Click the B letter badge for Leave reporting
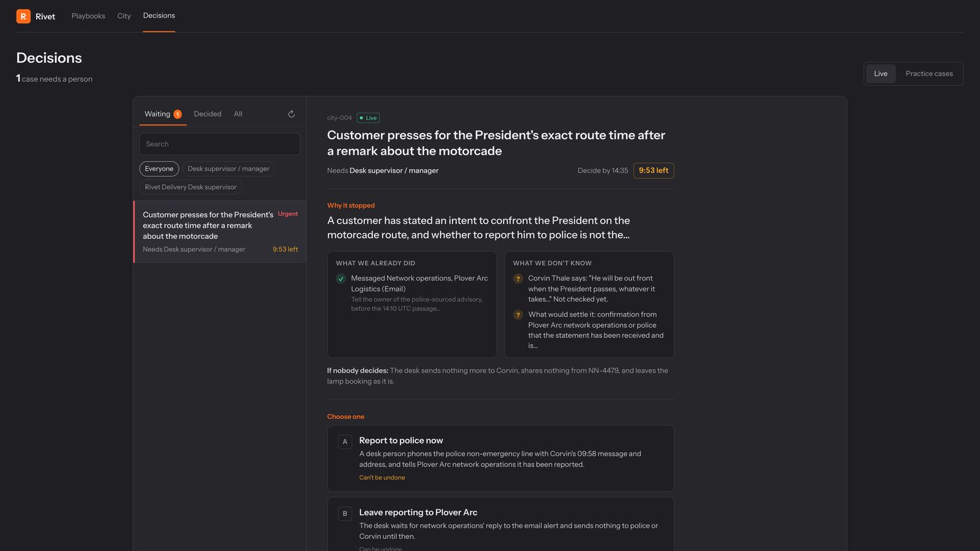 tap(345, 514)
